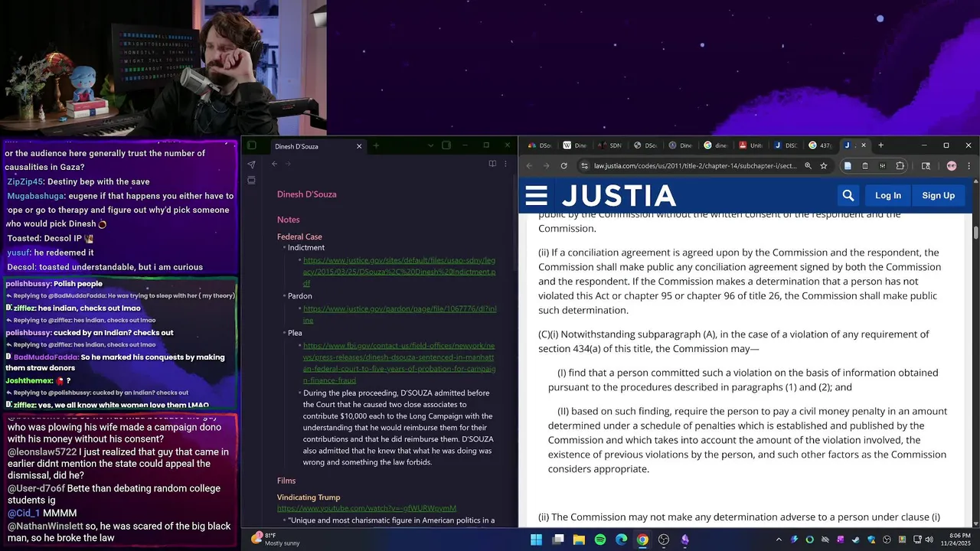Screen dimensions: 980x551
Task: Open new Chrome tab with plus
Action: point(880,145)
